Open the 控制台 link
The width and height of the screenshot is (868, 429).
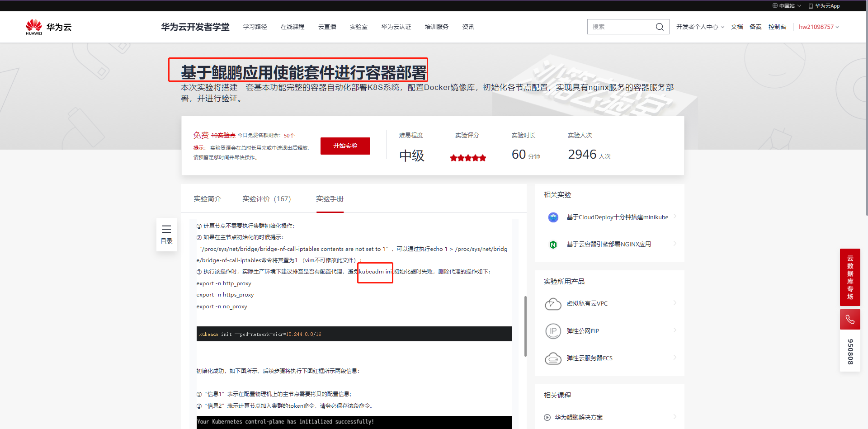(778, 27)
